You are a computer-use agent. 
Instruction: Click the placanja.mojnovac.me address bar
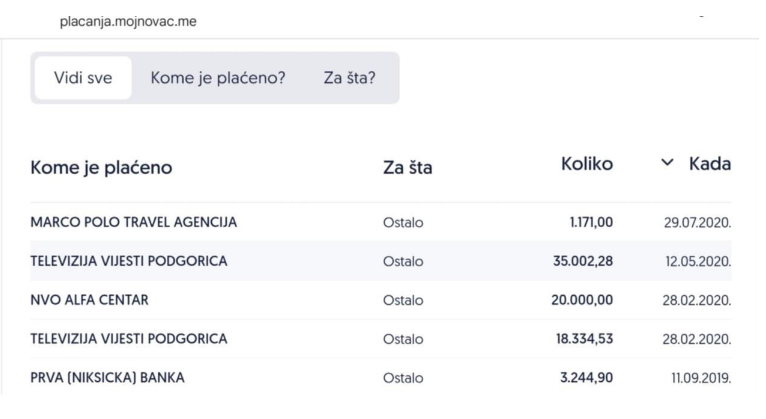(x=128, y=21)
